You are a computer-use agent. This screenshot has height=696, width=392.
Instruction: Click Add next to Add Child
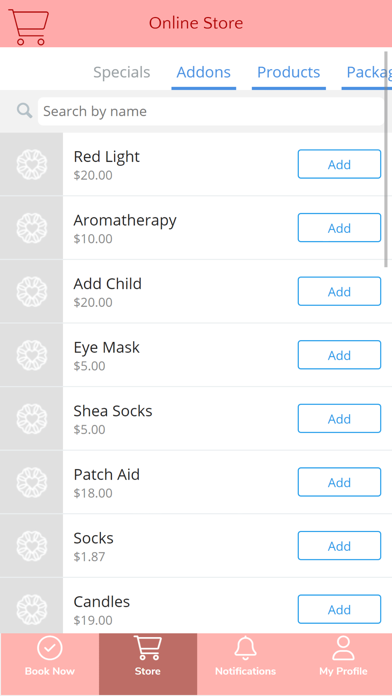click(339, 291)
